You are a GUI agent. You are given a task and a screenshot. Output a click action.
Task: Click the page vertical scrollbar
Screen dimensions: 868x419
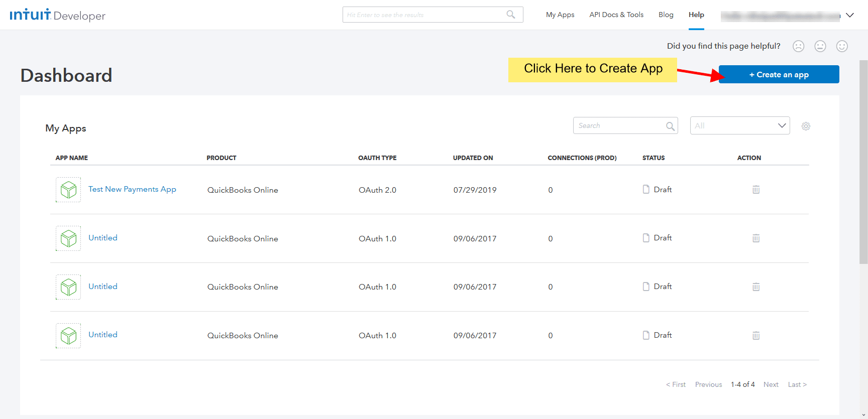863,161
